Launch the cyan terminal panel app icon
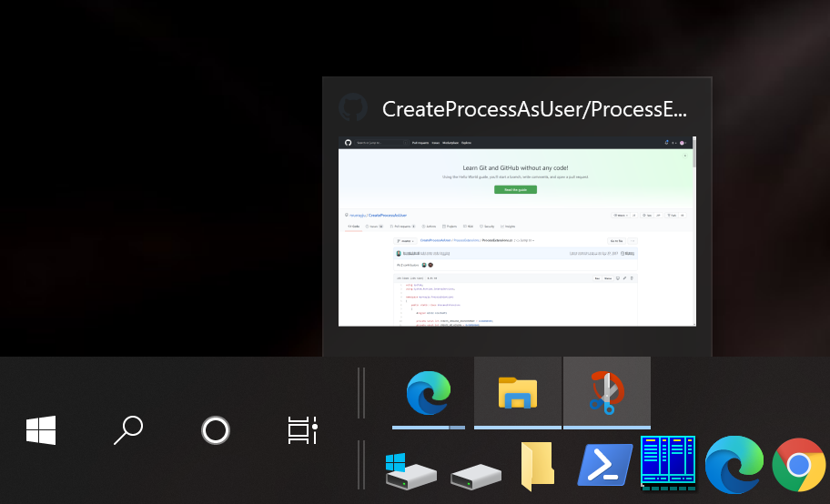 668,463
